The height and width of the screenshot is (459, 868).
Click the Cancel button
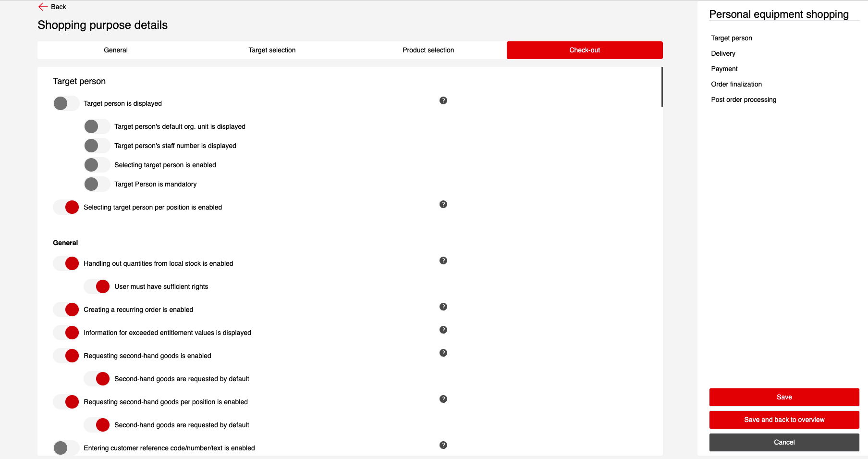click(784, 442)
